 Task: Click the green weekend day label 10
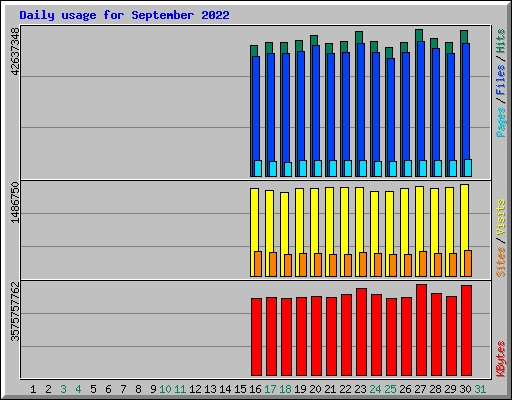pos(165,389)
